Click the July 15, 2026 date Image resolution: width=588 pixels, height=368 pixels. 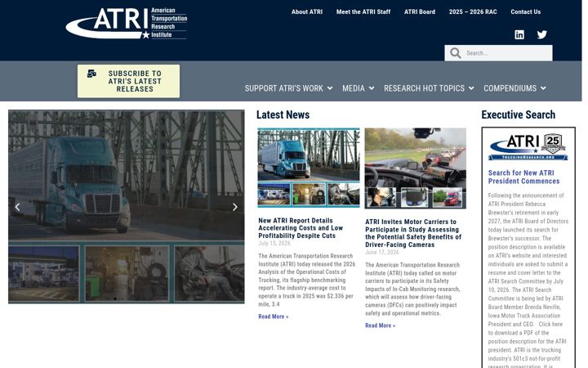[x=274, y=244]
